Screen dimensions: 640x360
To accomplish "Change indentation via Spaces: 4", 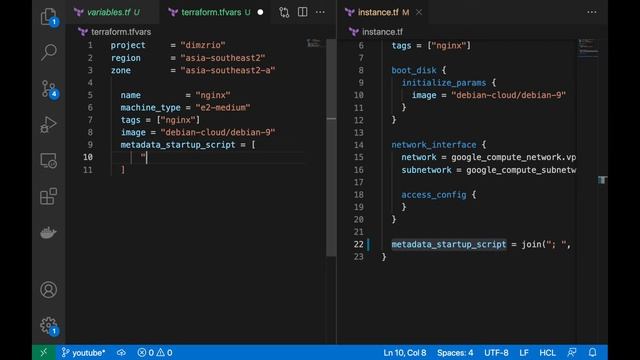I will click(455, 353).
